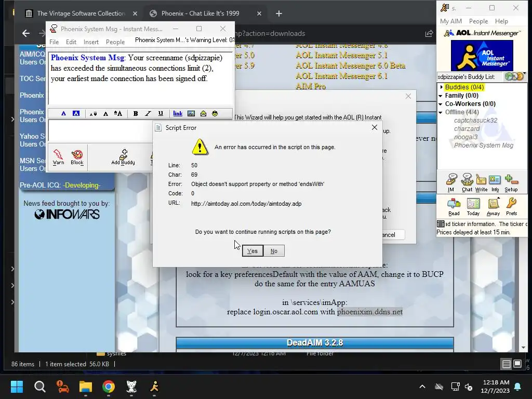The width and height of the screenshot is (532, 399).
Task: Open the People menu in IM window
Action: click(x=115, y=42)
